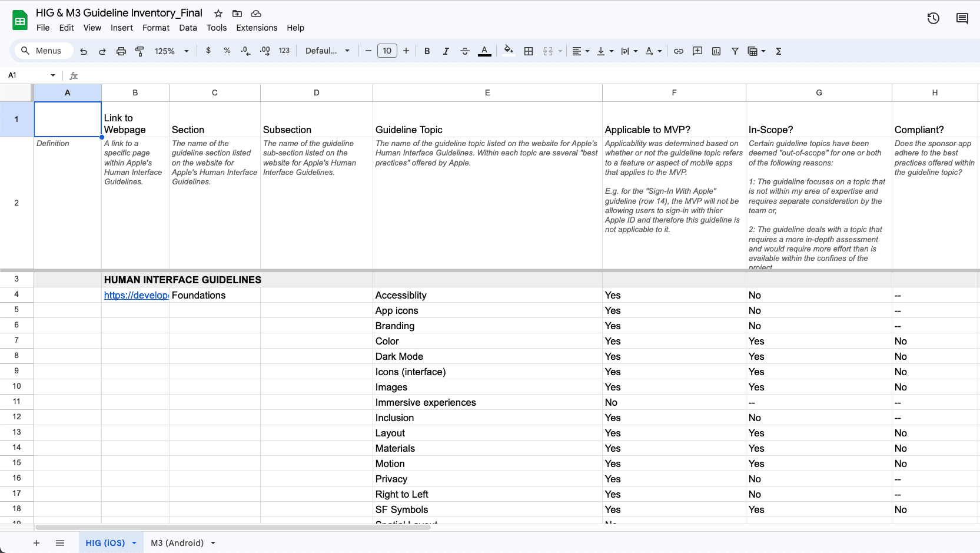Increase font size with plus button
Screen dimensions: 980x553
(406, 51)
